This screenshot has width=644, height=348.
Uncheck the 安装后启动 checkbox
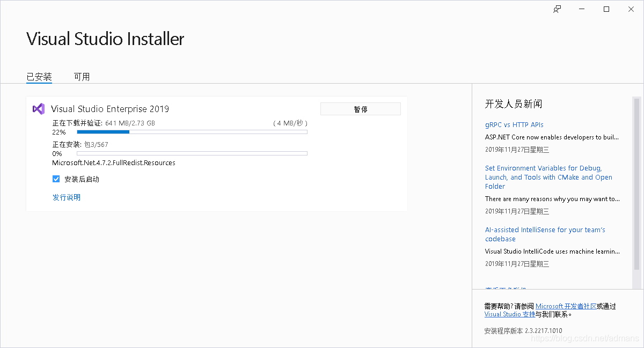56,179
